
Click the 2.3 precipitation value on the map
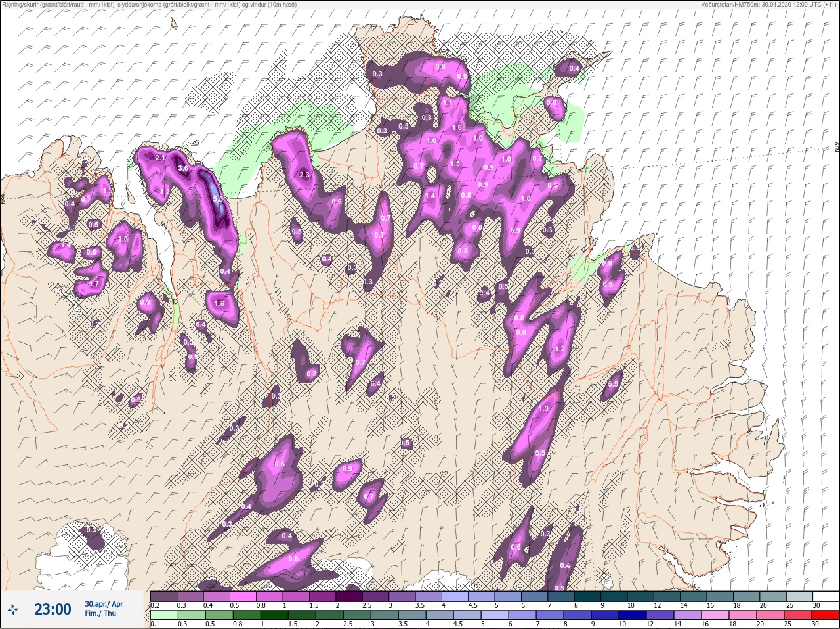[304, 175]
